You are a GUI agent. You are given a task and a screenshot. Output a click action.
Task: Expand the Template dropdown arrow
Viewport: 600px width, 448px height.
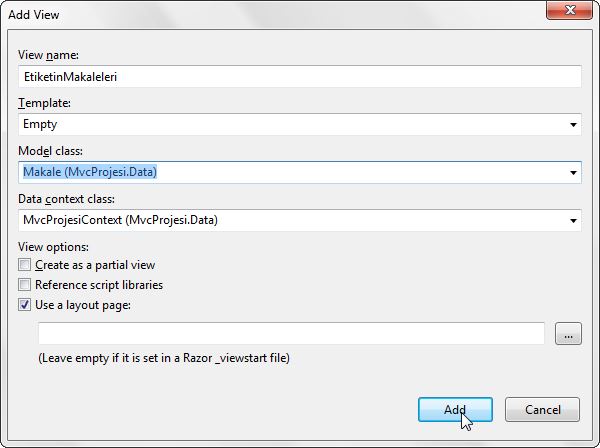(573, 125)
